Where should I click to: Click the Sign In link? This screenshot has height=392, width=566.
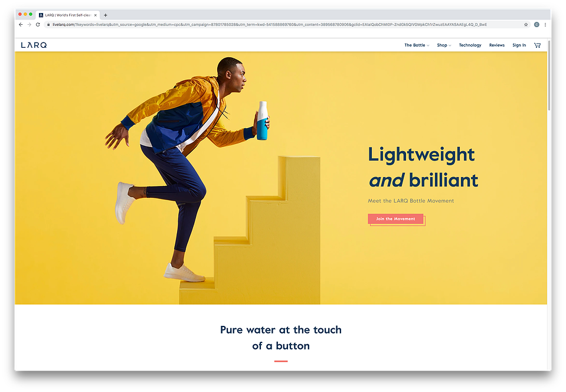519,45
